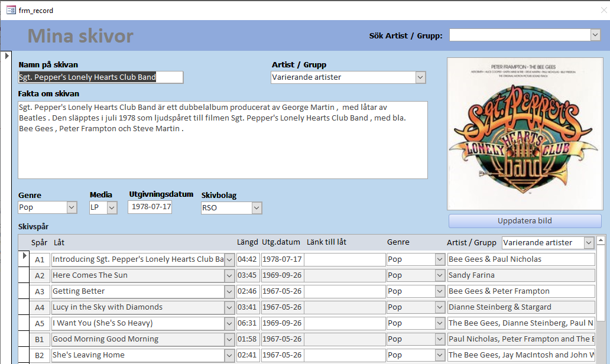Open the Varierande artister dropdown above the track list

point(589,242)
